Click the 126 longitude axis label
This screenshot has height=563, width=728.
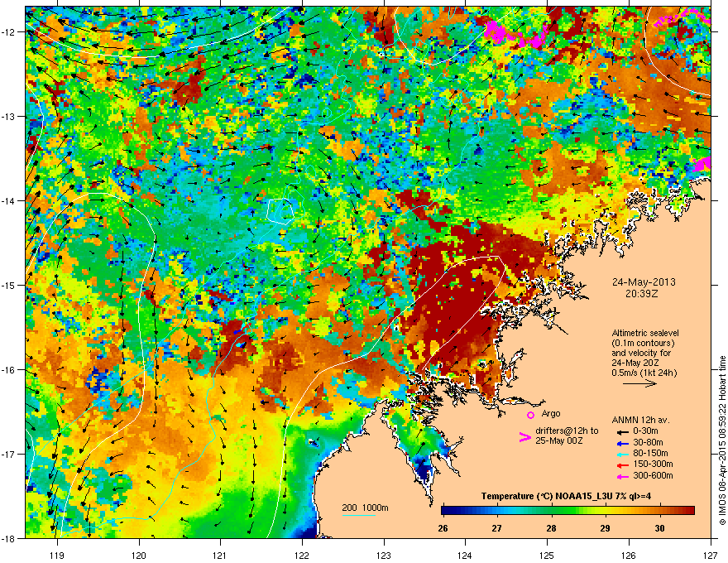(629, 555)
